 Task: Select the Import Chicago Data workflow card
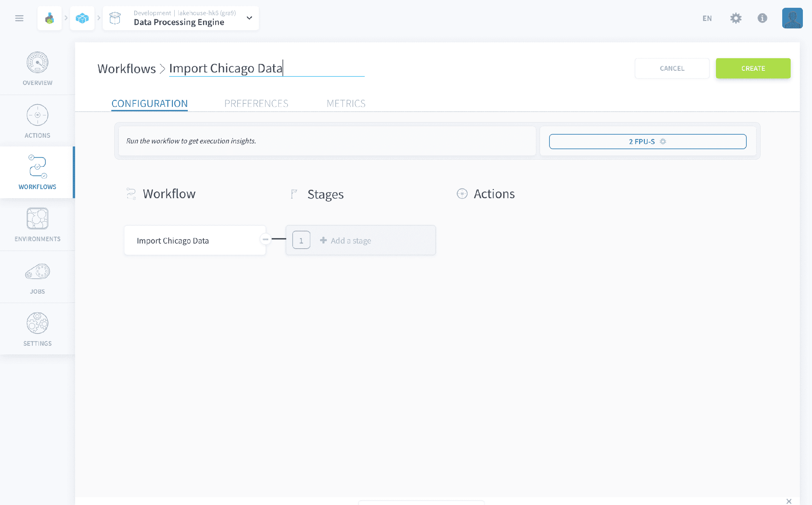click(195, 240)
